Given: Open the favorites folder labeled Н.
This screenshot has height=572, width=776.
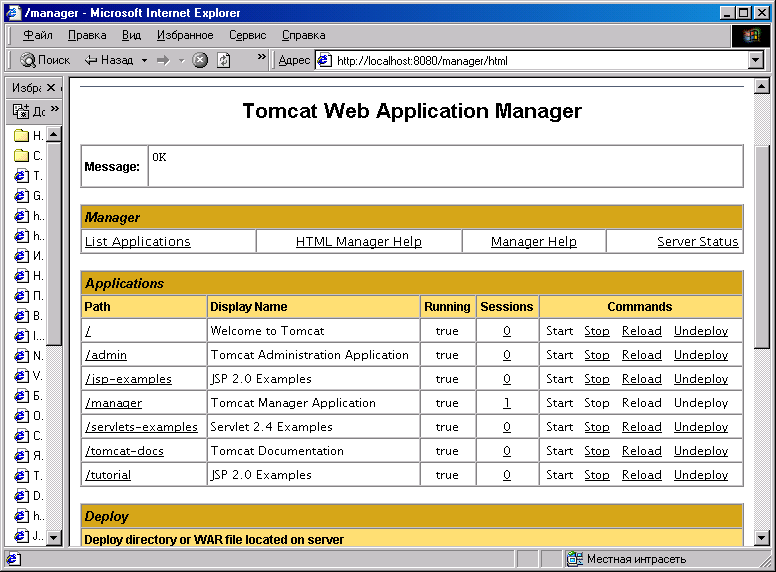Looking at the screenshot, I should tap(29, 136).
